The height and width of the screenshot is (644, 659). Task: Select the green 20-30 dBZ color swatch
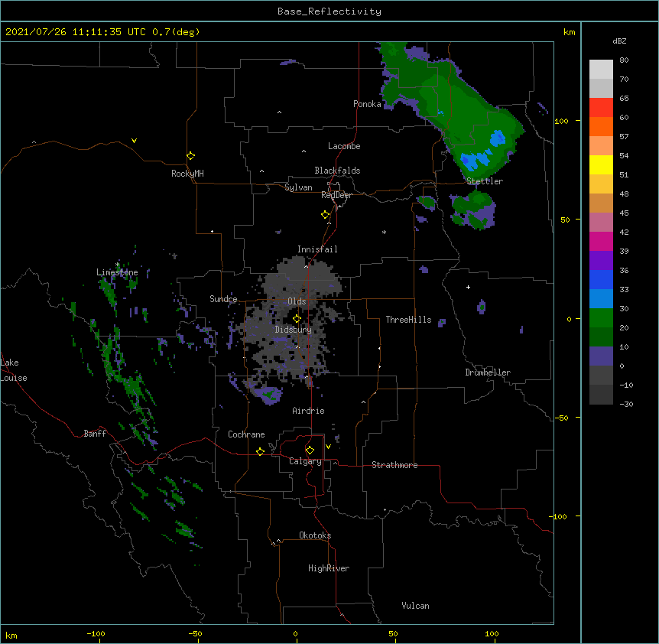601,318
